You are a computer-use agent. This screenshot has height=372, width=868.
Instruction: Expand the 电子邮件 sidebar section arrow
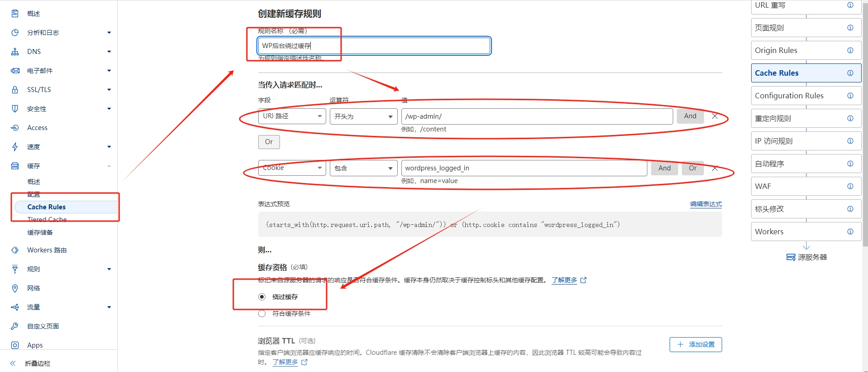tap(109, 71)
